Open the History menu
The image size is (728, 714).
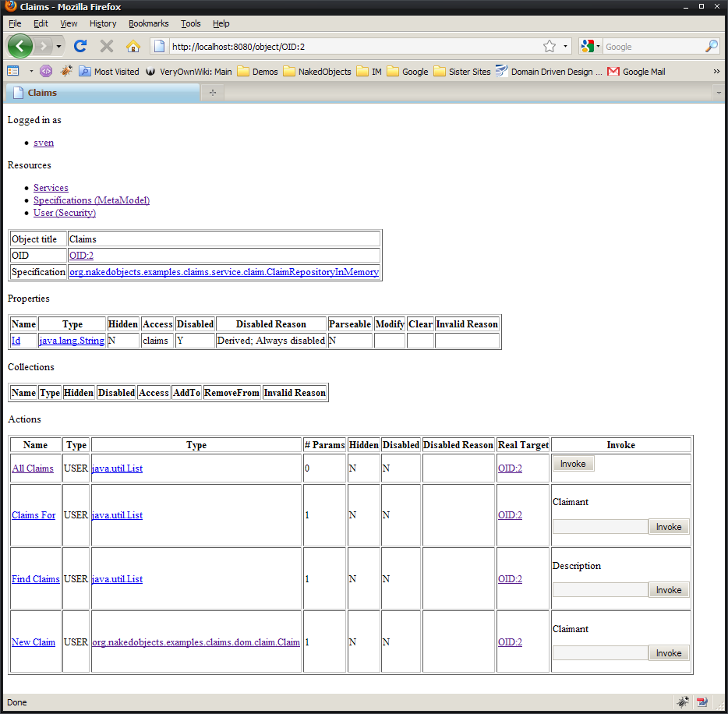(x=103, y=23)
